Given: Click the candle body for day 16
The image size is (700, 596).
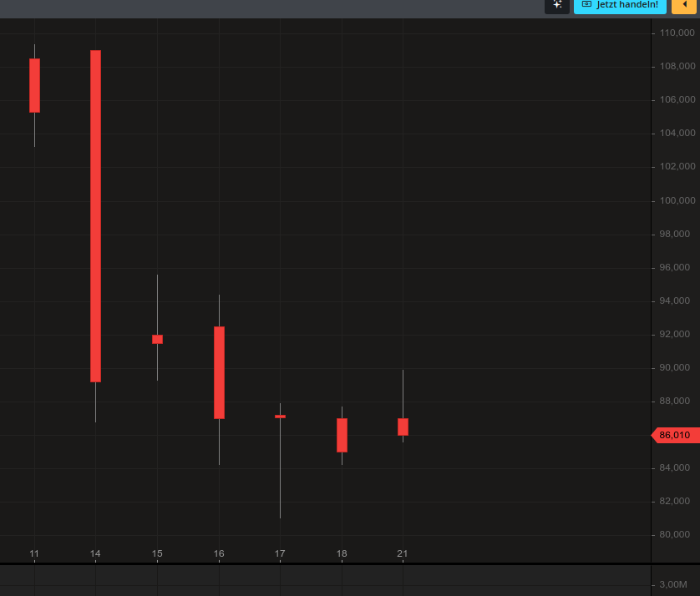Looking at the screenshot, I should click(219, 372).
